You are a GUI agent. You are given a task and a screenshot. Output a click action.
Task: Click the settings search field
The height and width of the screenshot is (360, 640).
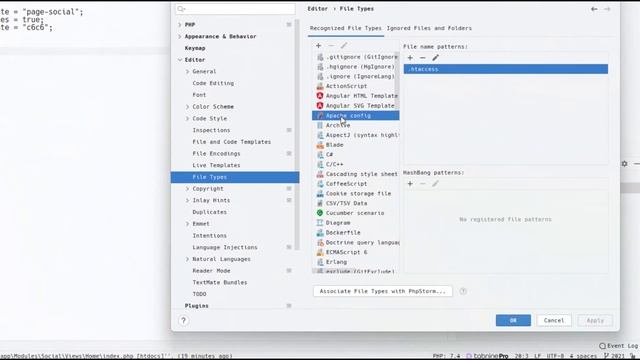pos(236,9)
